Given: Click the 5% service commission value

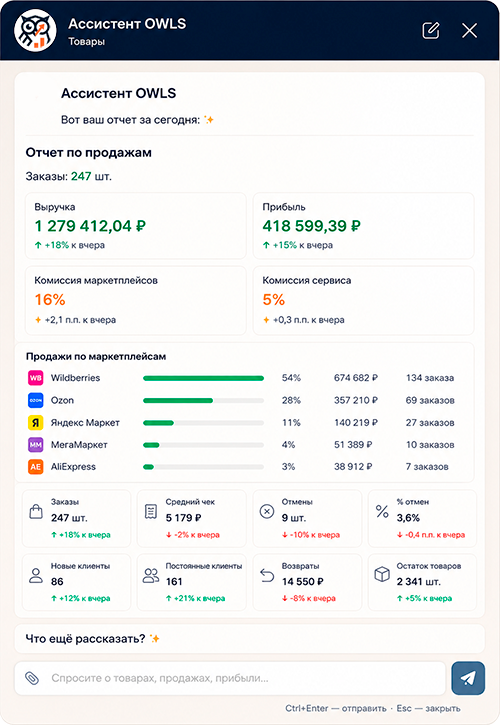Looking at the screenshot, I should pyautogui.click(x=274, y=300).
